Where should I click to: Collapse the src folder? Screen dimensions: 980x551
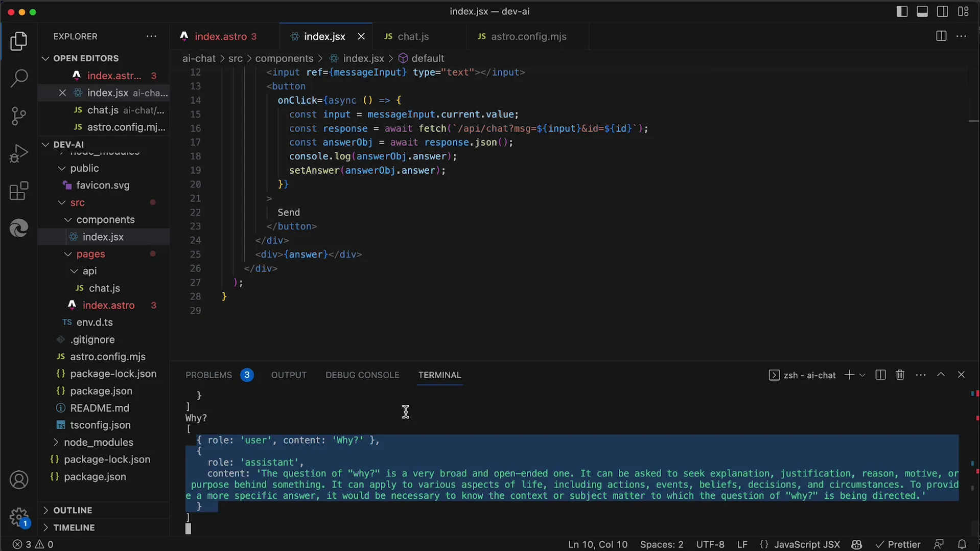tap(78, 202)
